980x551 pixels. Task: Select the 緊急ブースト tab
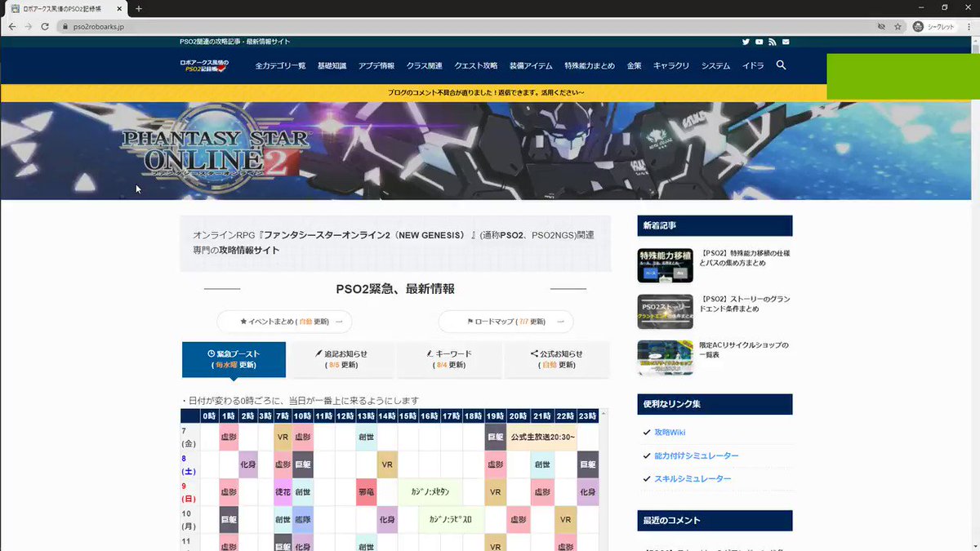point(234,359)
